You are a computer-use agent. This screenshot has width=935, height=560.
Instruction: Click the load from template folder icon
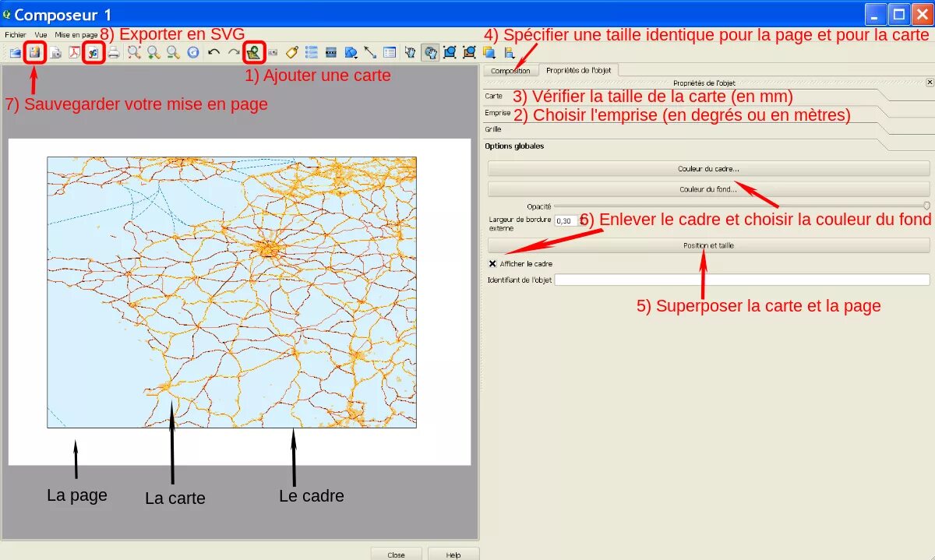point(16,53)
